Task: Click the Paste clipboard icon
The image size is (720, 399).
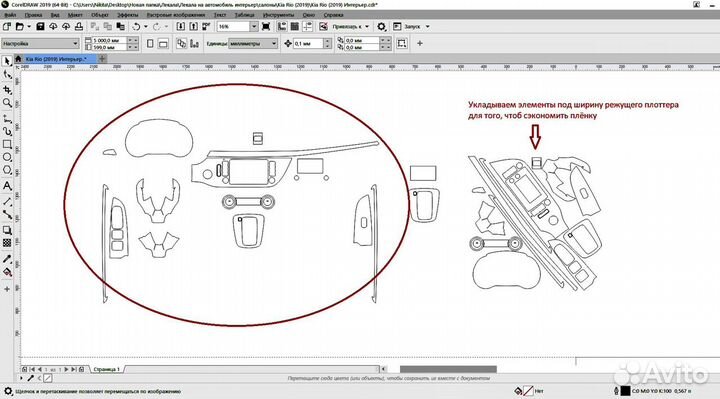Action: click(x=120, y=27)
